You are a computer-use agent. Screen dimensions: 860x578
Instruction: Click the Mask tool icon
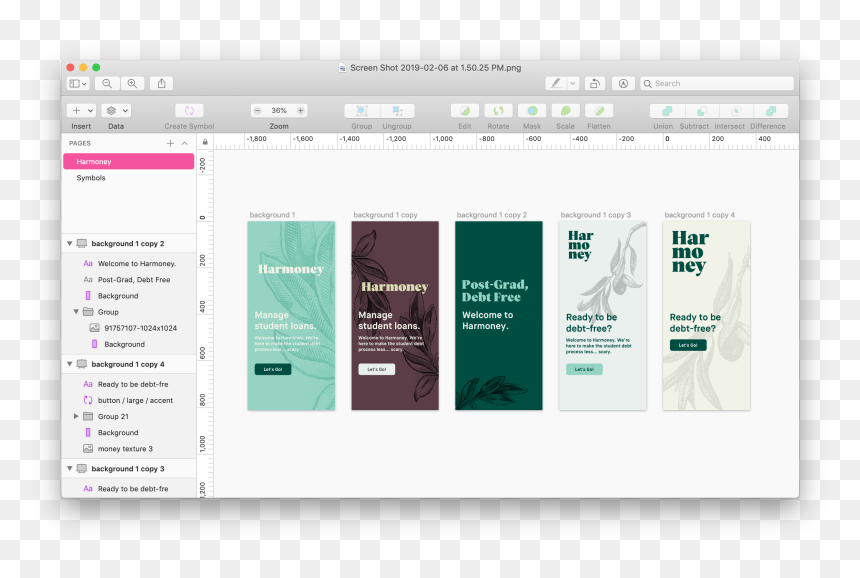531,111
